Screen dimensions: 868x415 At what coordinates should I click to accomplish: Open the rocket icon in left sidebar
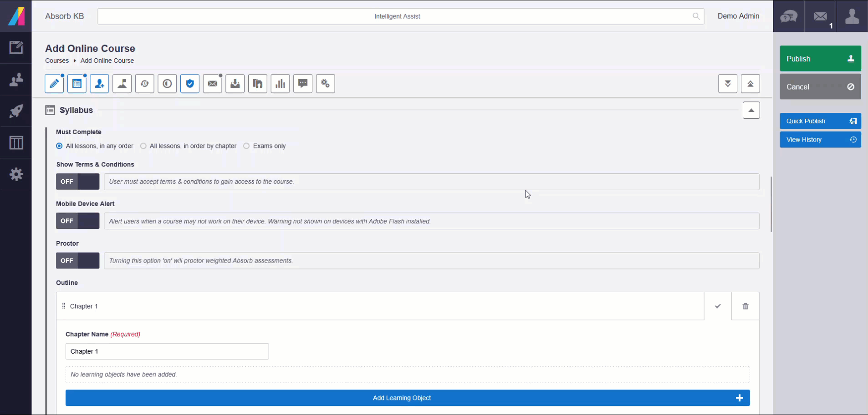[16, 111]
